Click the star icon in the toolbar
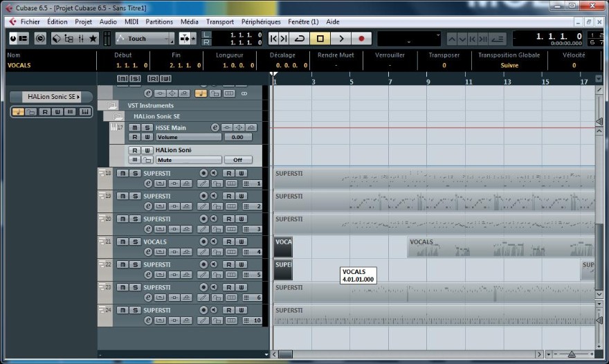The image size is (609, 364). (93, 38)
